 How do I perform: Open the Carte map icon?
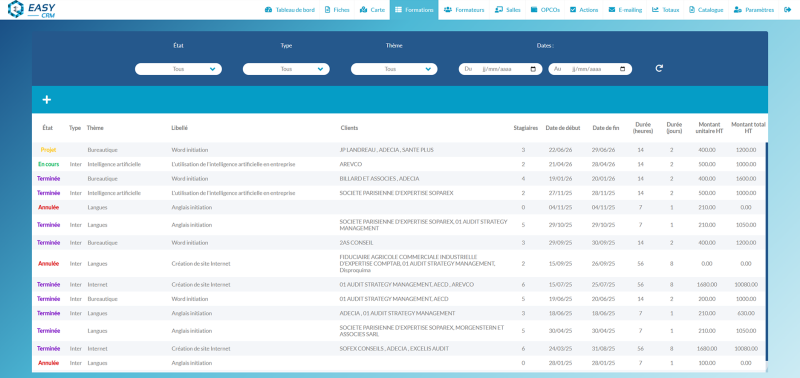(x=363, y=10)
